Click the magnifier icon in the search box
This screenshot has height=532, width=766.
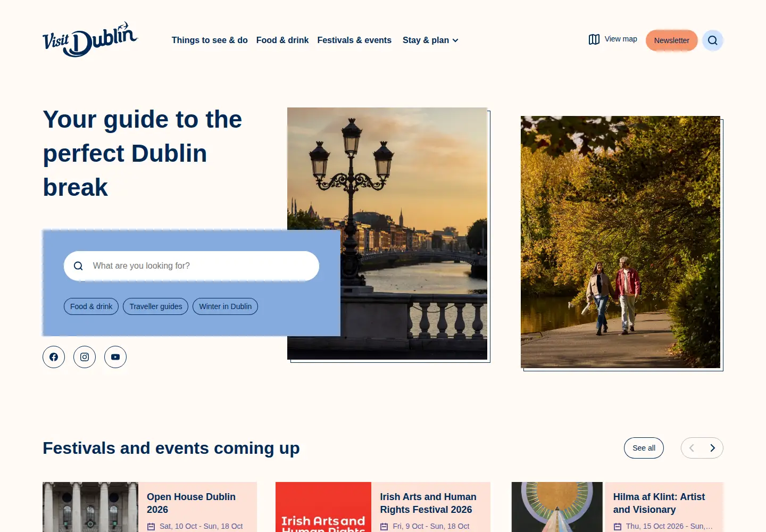click(78, 266)
